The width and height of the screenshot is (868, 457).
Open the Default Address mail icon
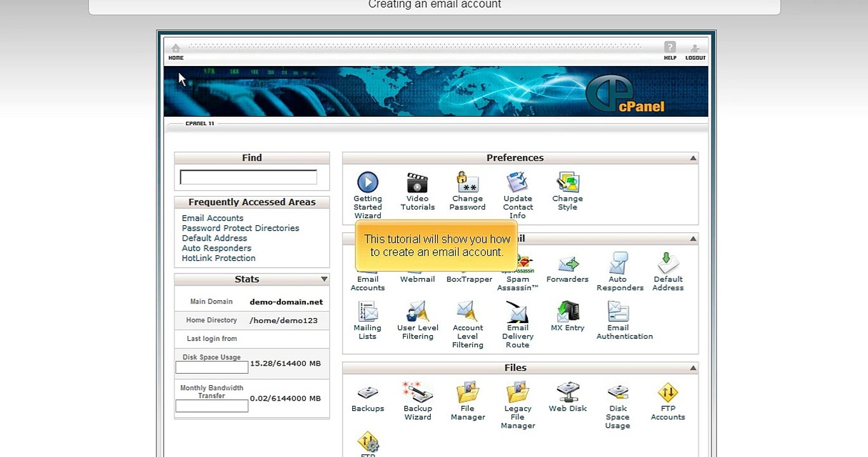pyautogui.click(x=667, y=263)
